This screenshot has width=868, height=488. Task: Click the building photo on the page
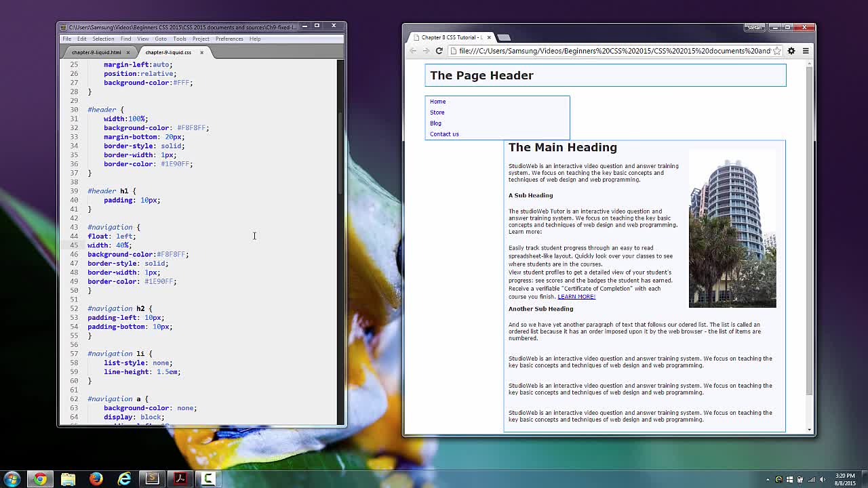click(732, 229)
